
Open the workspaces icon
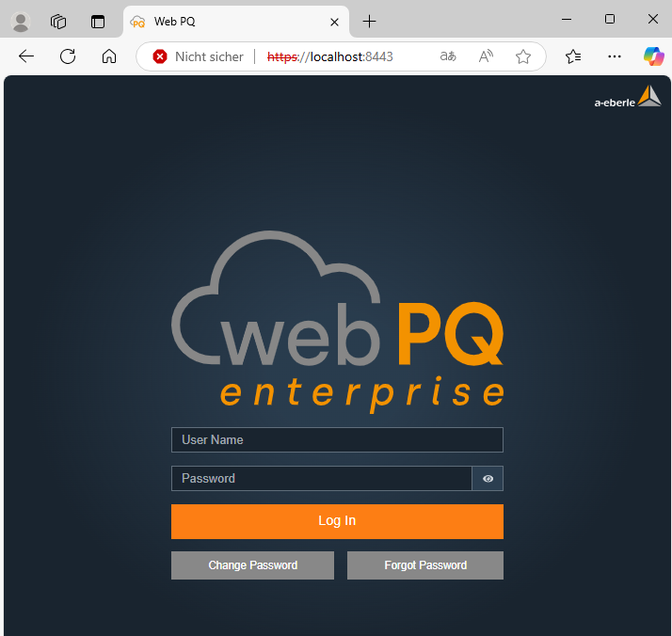coord(58,21)
